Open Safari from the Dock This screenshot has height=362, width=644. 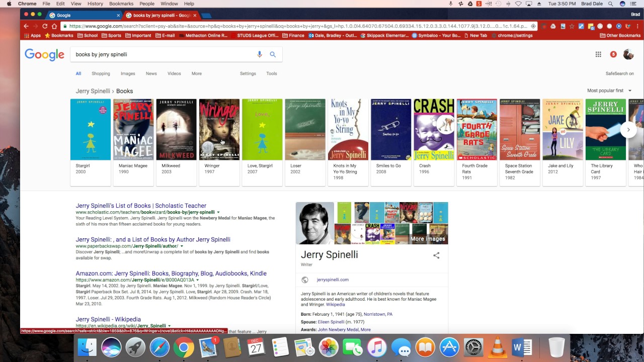pos(159,347)
